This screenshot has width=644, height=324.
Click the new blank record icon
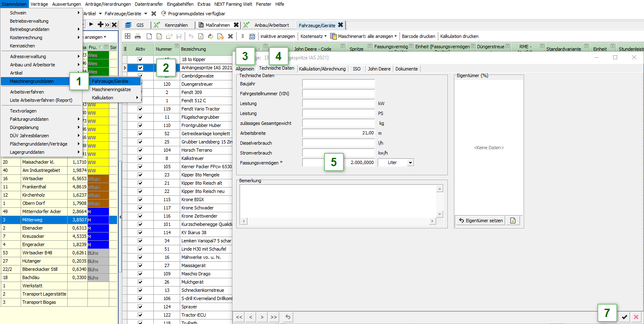(149, 36)
